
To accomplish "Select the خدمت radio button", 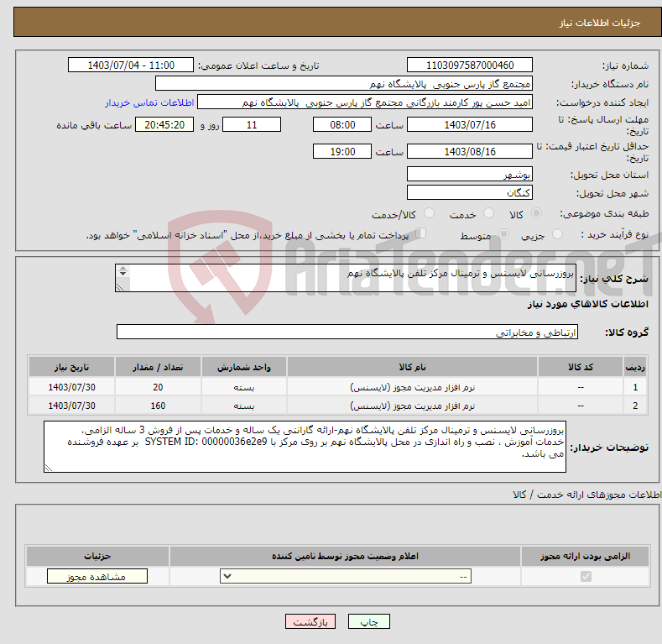I will point(488,213).
